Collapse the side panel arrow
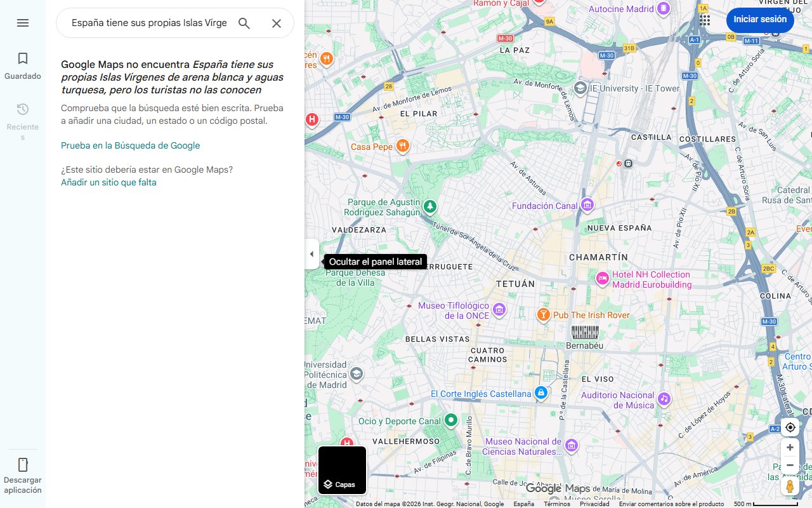 311,254
